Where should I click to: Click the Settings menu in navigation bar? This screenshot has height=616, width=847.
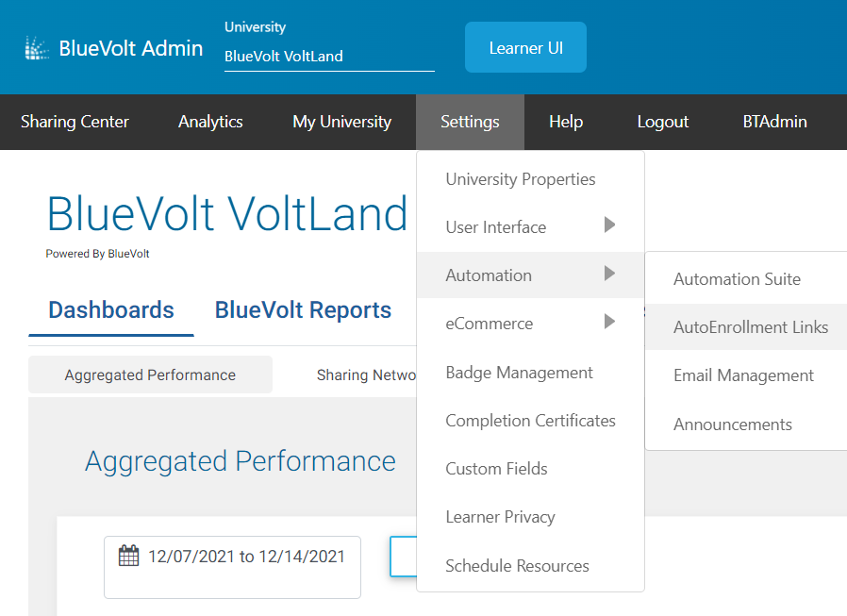pos(470,122)
